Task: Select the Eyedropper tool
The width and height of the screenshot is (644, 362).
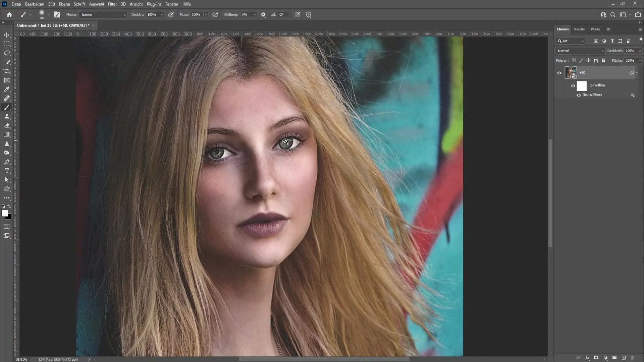Action: point(7,89)
